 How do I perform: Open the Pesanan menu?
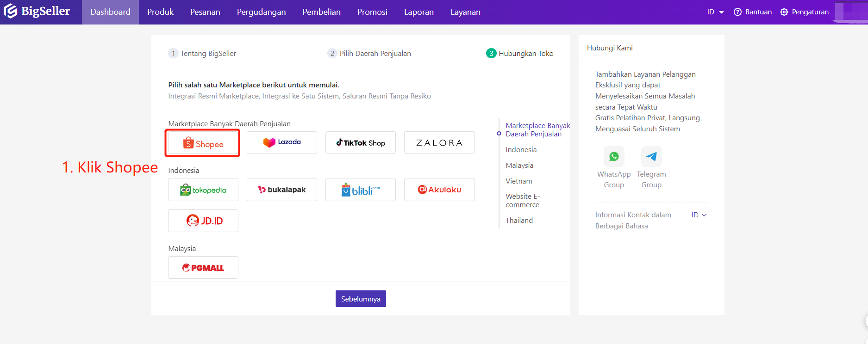coord(205,12)
